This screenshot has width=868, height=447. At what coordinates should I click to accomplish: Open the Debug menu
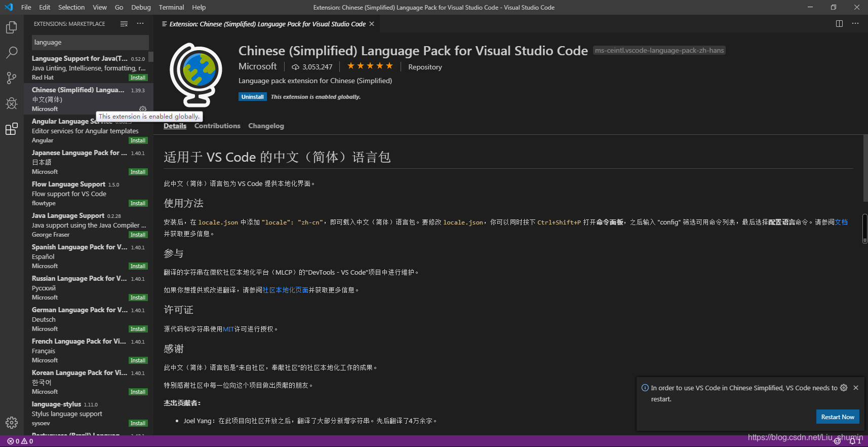click(x=141, y=7)
